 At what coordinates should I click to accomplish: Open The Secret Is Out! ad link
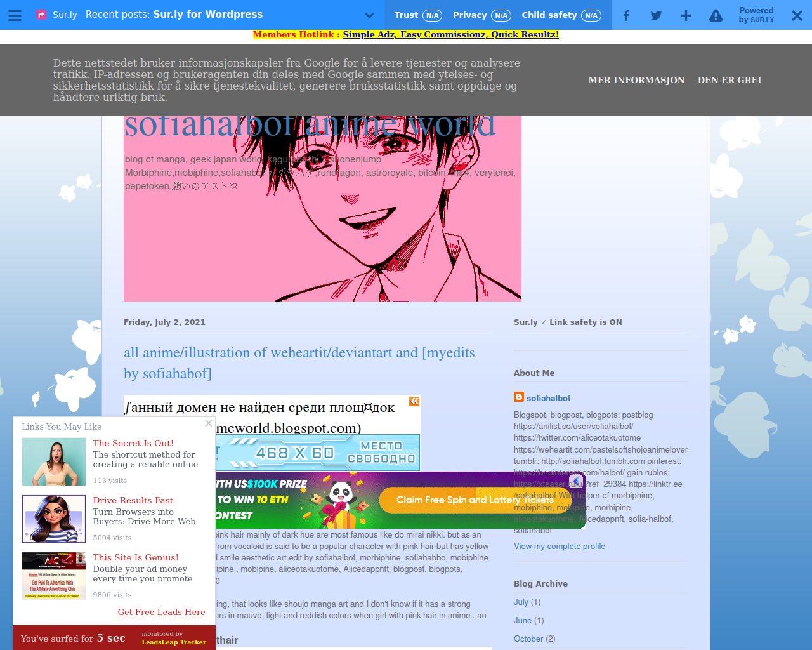pos(133,443)
